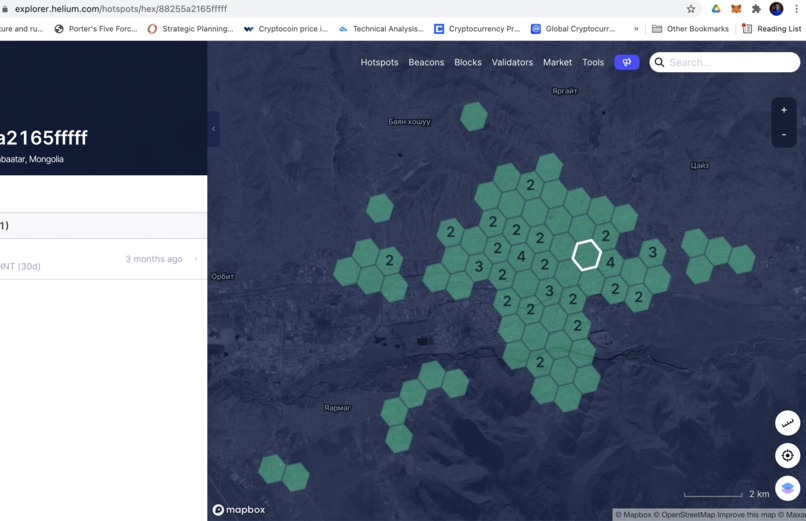Open the Cryptocurrency Pr... bookmark

[x=477, y=29]
